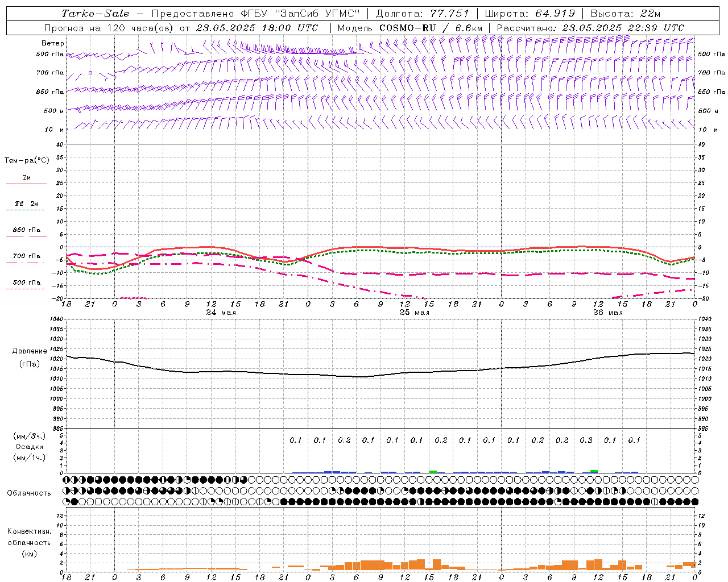Click the "(мм/3ч.)" precipitation unit label
728x582 pixels.
30,436
